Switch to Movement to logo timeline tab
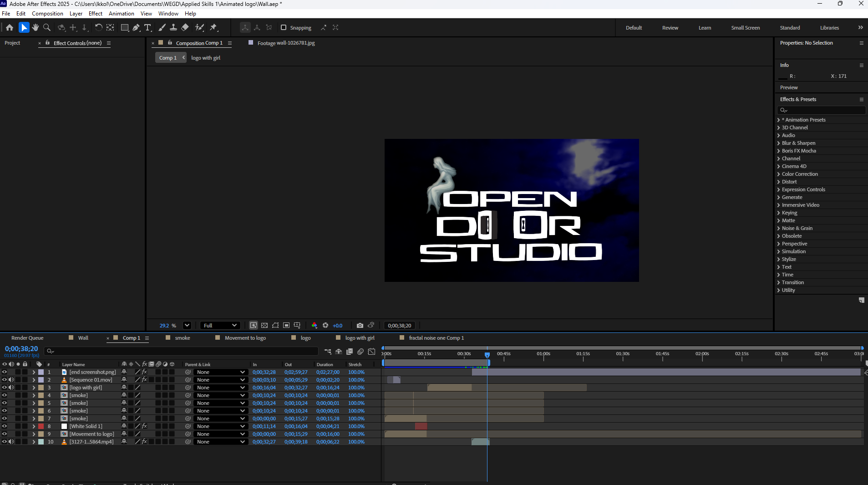The width and height of the screenshot is (868, 485). click(245, 338)
